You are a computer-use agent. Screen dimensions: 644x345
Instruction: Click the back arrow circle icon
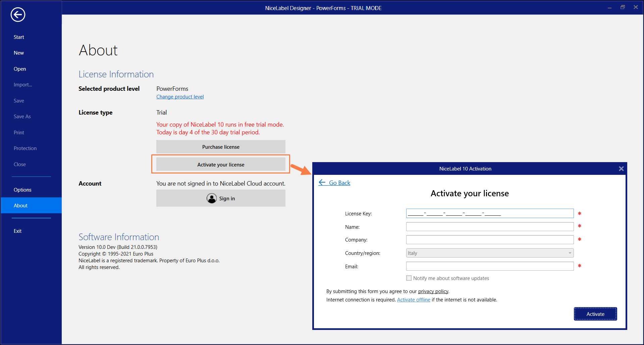coord(18,15)
